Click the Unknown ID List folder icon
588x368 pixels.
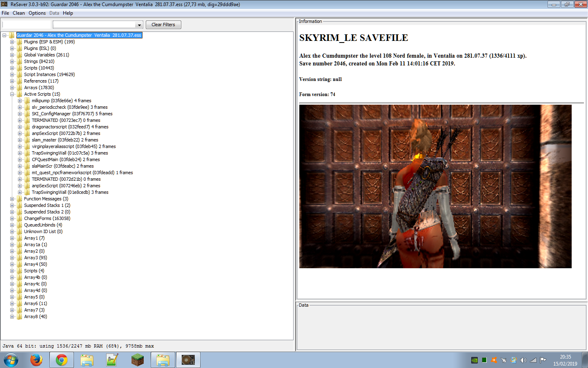click(19, 231)
